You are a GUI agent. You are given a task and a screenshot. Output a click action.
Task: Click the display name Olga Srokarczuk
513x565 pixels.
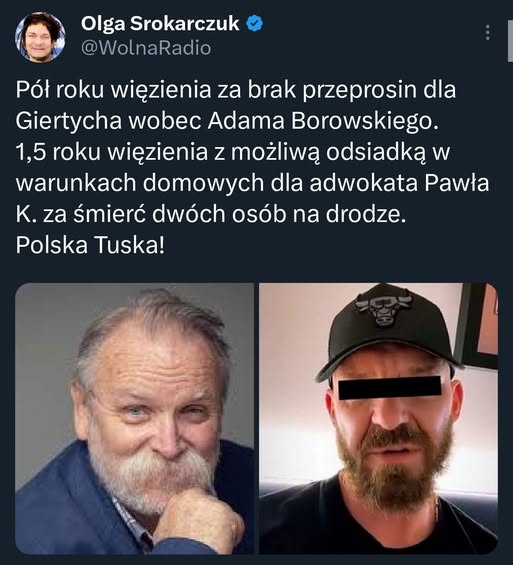pos(160,24)
